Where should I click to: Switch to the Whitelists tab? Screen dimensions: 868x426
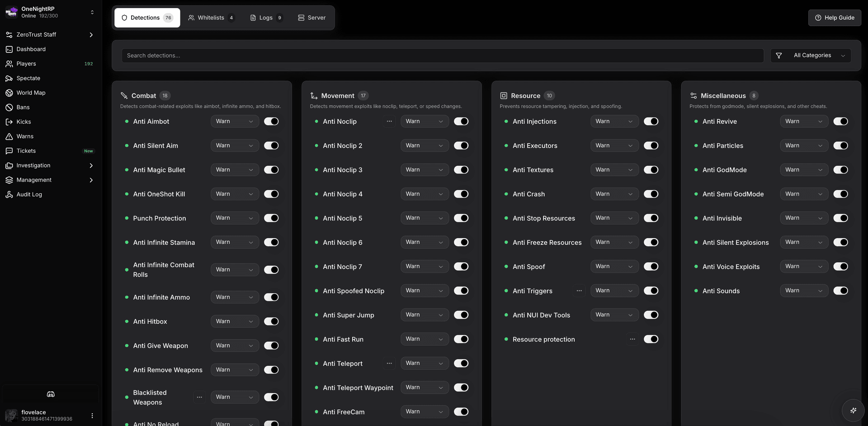(211, 18)
